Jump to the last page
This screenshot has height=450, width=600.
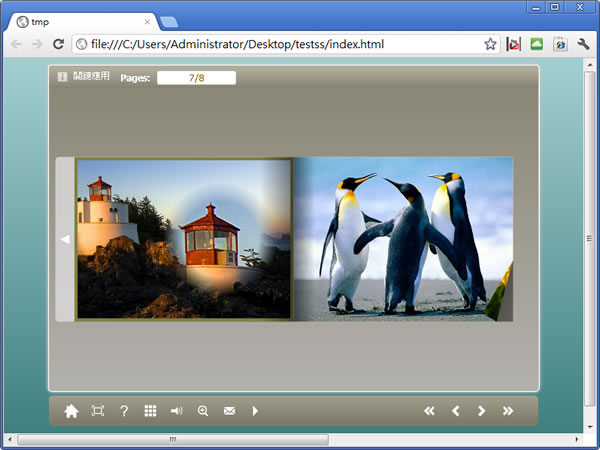(x=508, y=411)
